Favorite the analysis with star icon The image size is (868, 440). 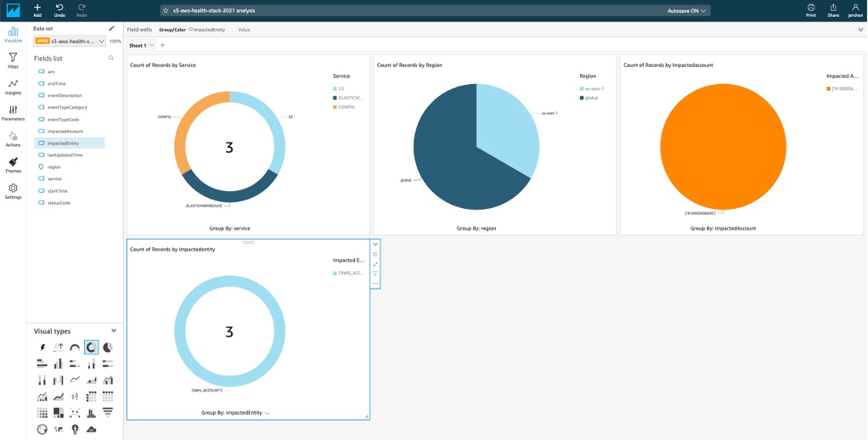166,10
